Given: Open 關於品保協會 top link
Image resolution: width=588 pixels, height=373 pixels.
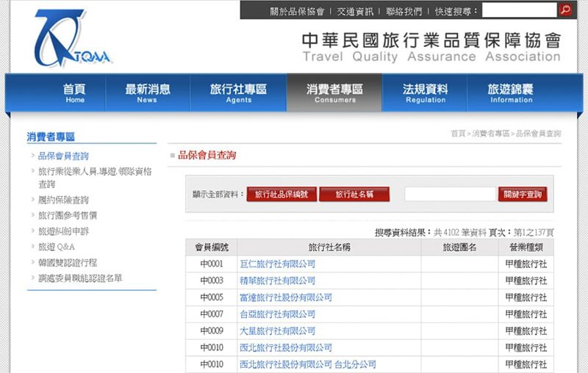Looking at the screenshot, I should click(297, 12).
